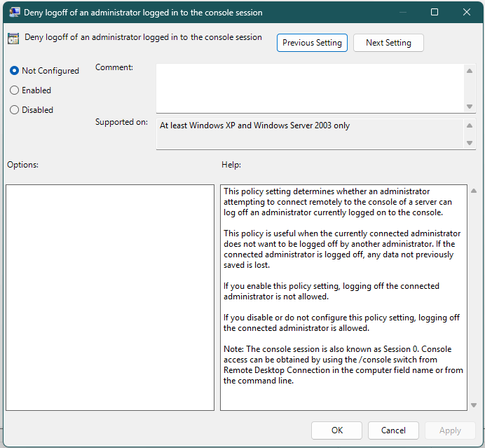Click the title bar window icon
Image resolution: width=485 pixels, height=448 pixels.
14,13
